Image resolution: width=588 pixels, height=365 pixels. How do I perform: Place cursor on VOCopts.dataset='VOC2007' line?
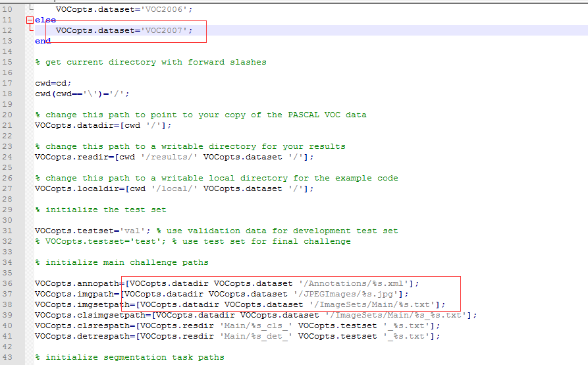pyautogui.click(x=124, y=30)
